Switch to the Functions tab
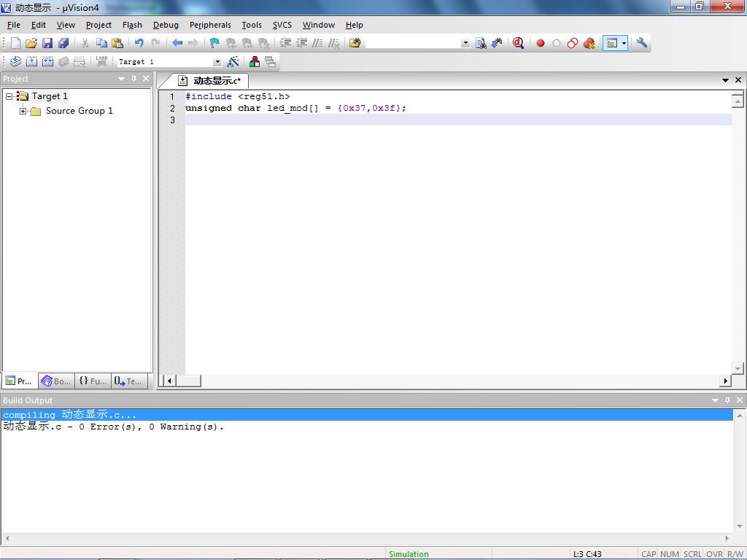Image resolution: width=747 pixels, height=560 pixels. pos(93,381)
